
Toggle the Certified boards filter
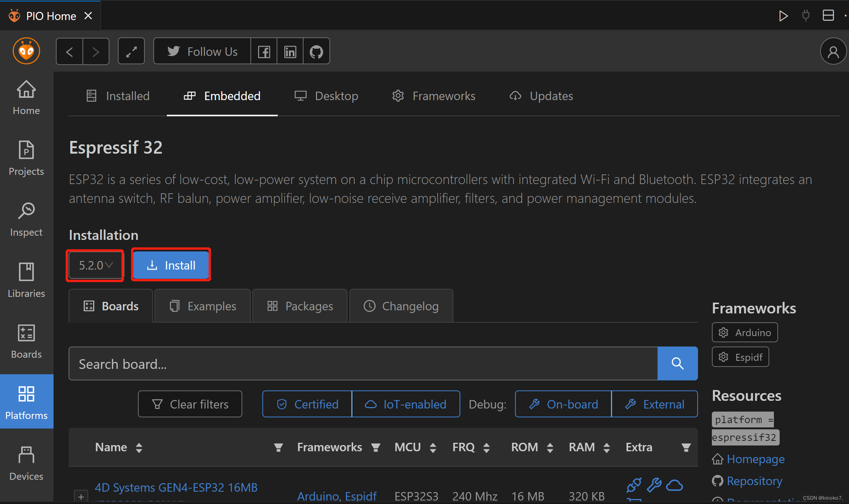click(x=307, y=404)
